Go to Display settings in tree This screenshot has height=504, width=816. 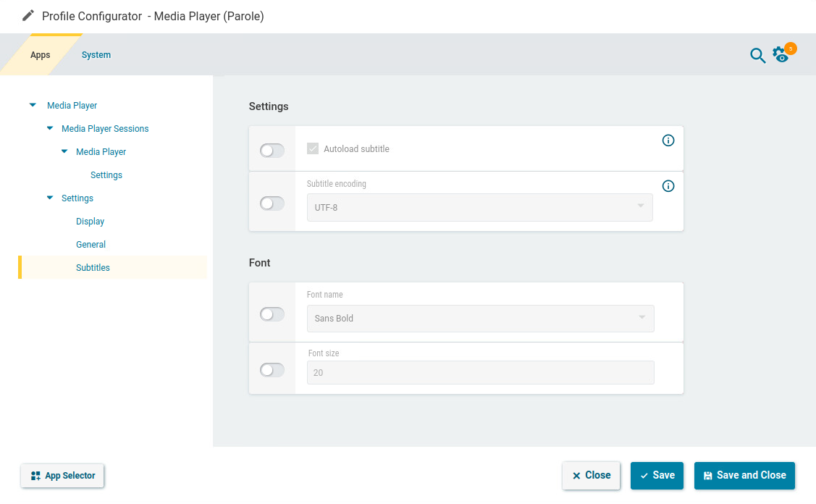tap(91, 222)
